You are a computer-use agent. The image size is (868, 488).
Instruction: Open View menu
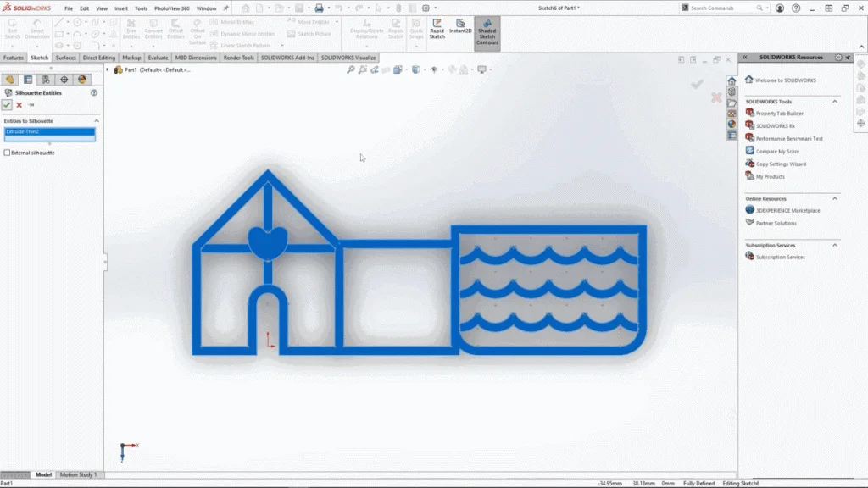tap(102, 8)
